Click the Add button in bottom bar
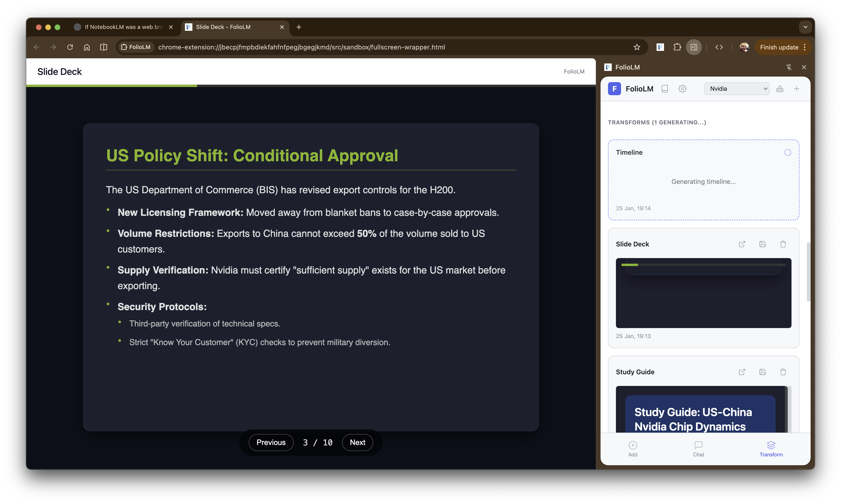 633,448
